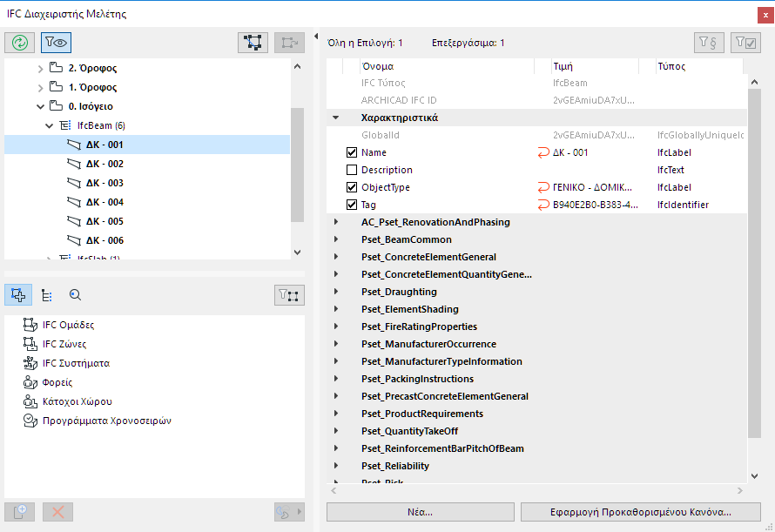Click the green refresh/update icon
775x532 pixels.
[19, 42]
